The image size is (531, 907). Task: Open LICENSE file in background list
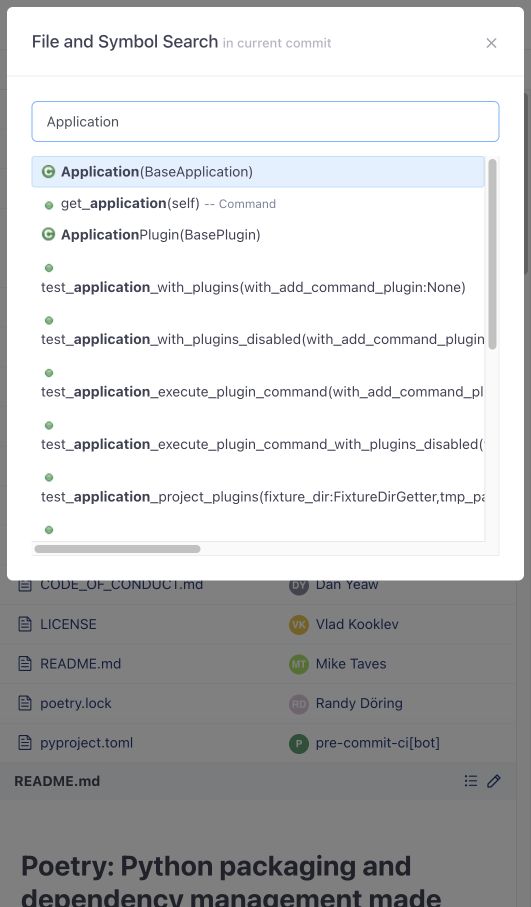click(68, 624)
